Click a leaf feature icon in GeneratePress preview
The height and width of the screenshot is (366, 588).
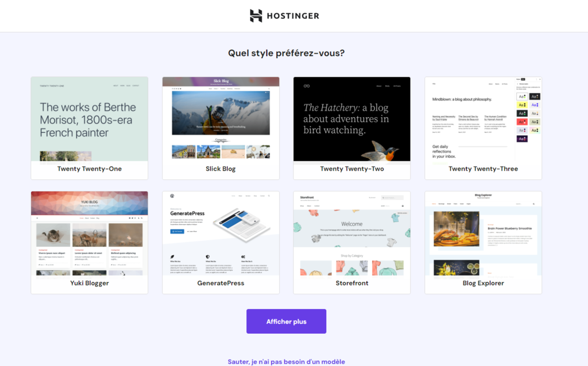pos(172,257)
